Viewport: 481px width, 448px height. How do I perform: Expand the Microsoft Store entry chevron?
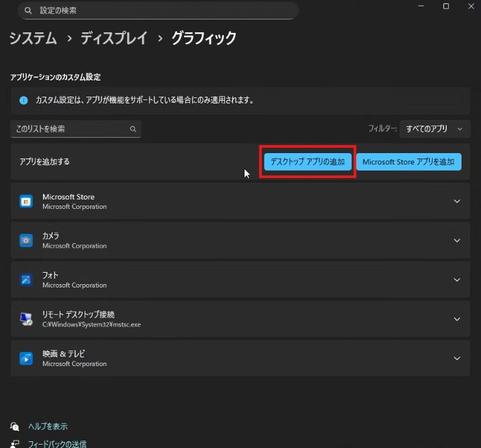[x=457, y=201]
